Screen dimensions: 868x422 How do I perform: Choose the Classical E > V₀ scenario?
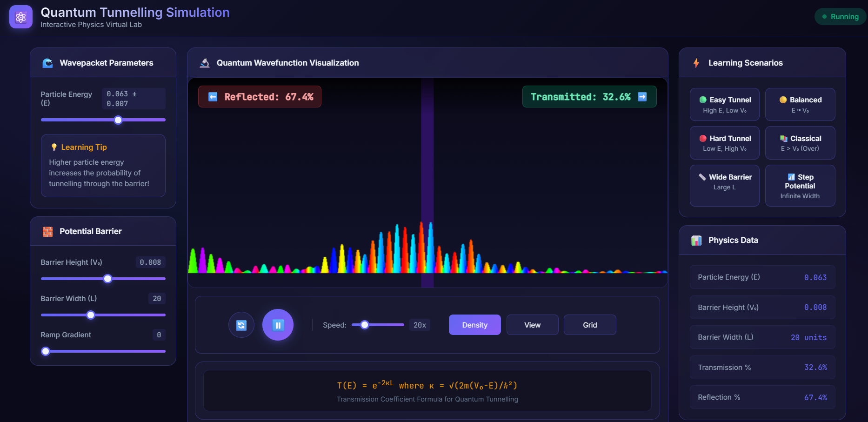coord(800,143)
